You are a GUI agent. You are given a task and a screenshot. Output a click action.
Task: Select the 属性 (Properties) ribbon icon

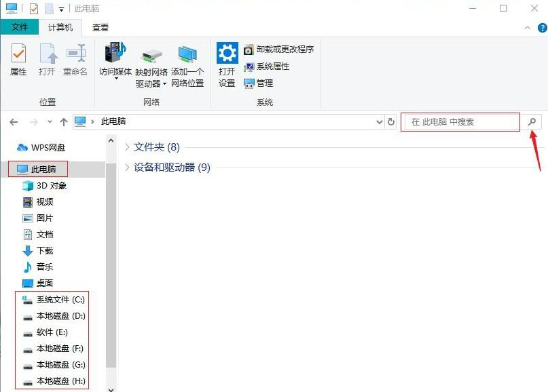click(18, 61)
